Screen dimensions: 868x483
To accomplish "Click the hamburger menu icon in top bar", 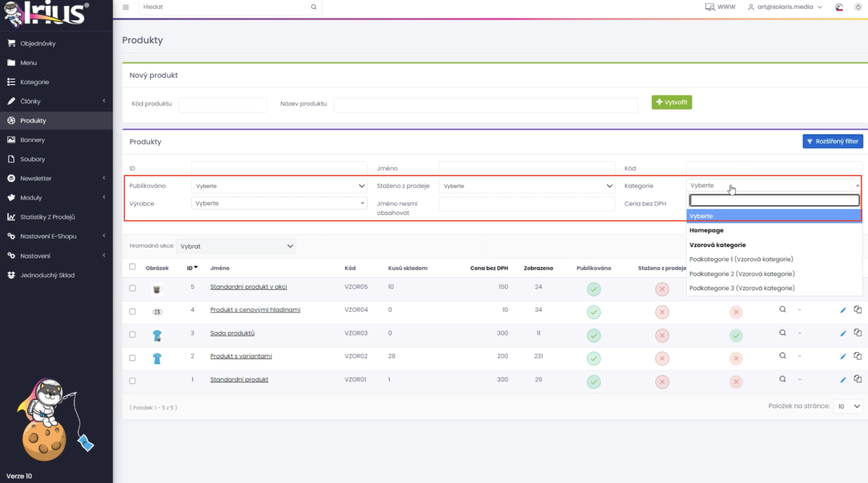I will pyautogui.click(x=126, y=7).
